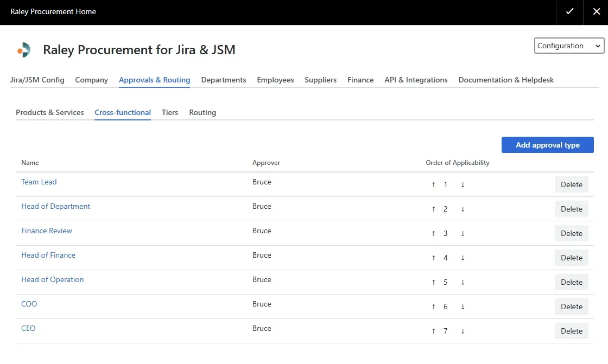Open the Head of Finance link

(x=48, y=255)
